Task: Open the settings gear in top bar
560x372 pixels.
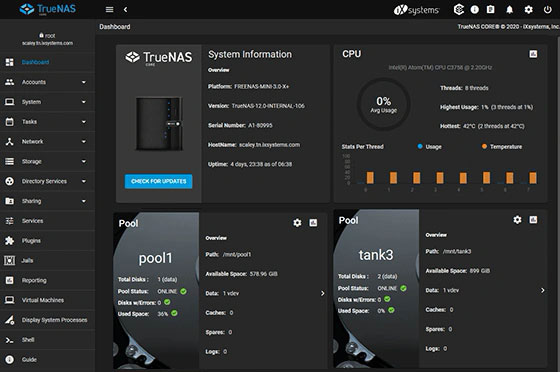Action: (529, 10)
